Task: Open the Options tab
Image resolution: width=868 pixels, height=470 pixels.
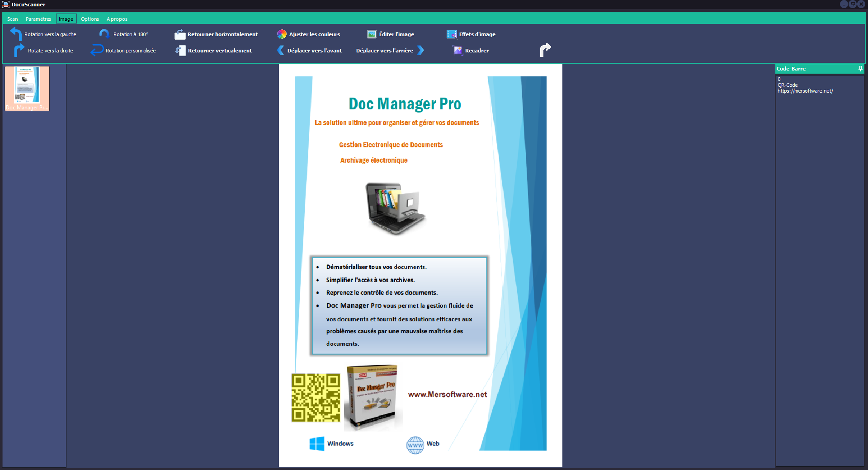Action: pyautogui.click(x=90, y=19)
